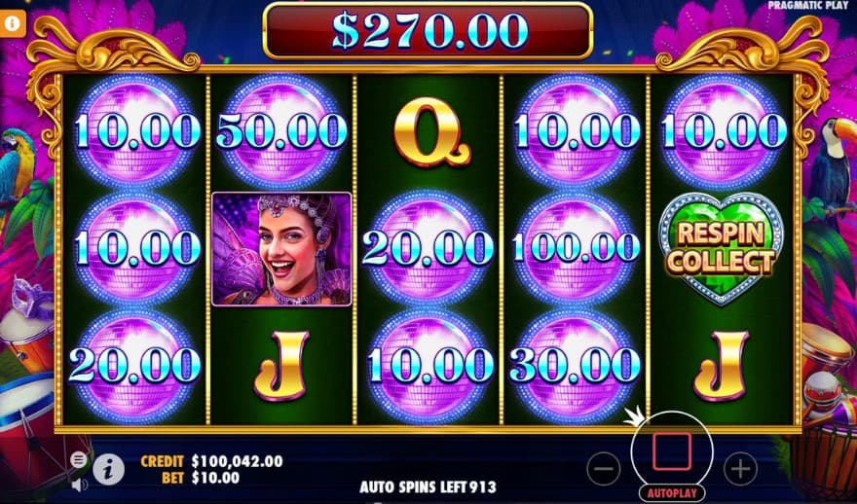The width and height of the screenshot is (857, 504).
Task: Open the round gray info button
Action: [x=108, y=469]
